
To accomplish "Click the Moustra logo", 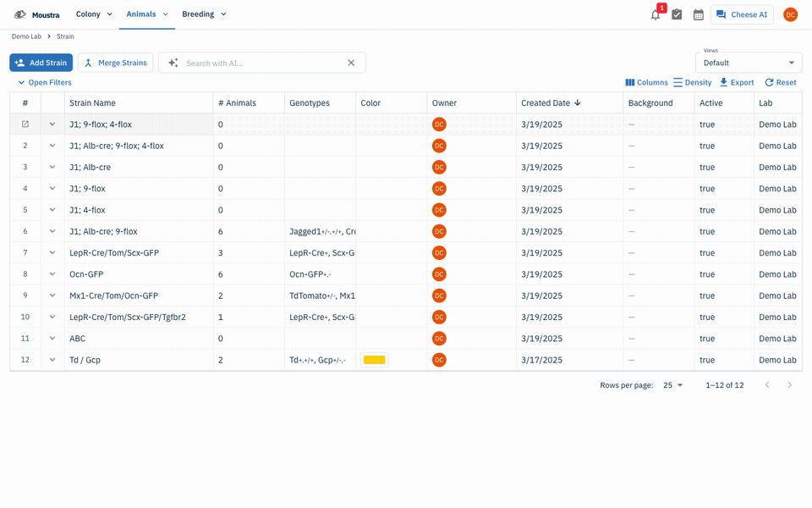I will tap(36, 14).
